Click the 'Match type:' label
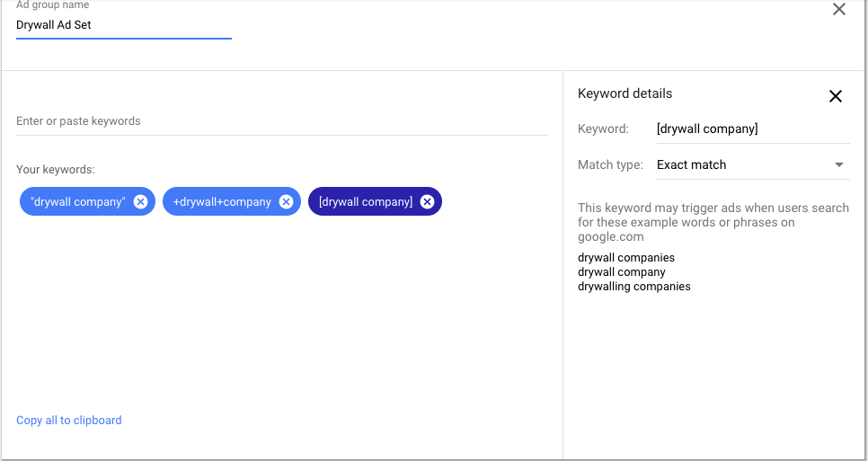 coord(611,165)
